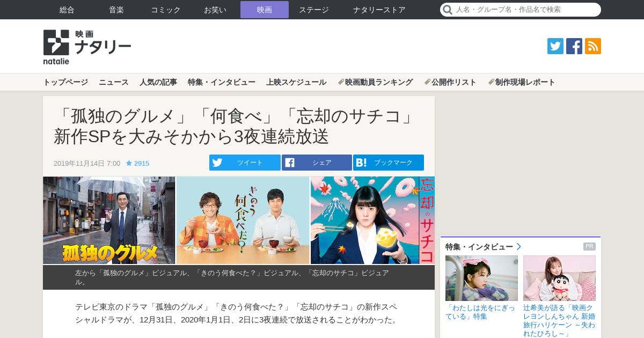Open the 「わたしは光をにぎっている」特集 link
Viewport: 644px width, 338px height.
click(x=480, y=312)
